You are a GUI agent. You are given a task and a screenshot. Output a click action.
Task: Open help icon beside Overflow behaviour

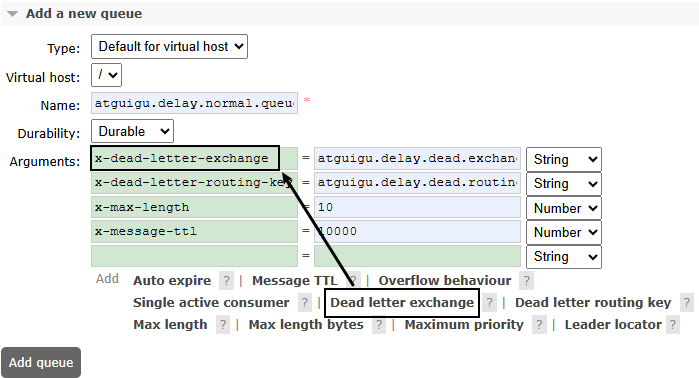pyautogui.click(x=526, y=281)
